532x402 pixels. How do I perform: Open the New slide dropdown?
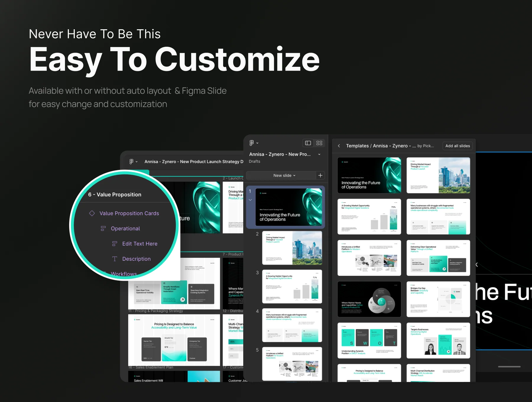point(284,176)
